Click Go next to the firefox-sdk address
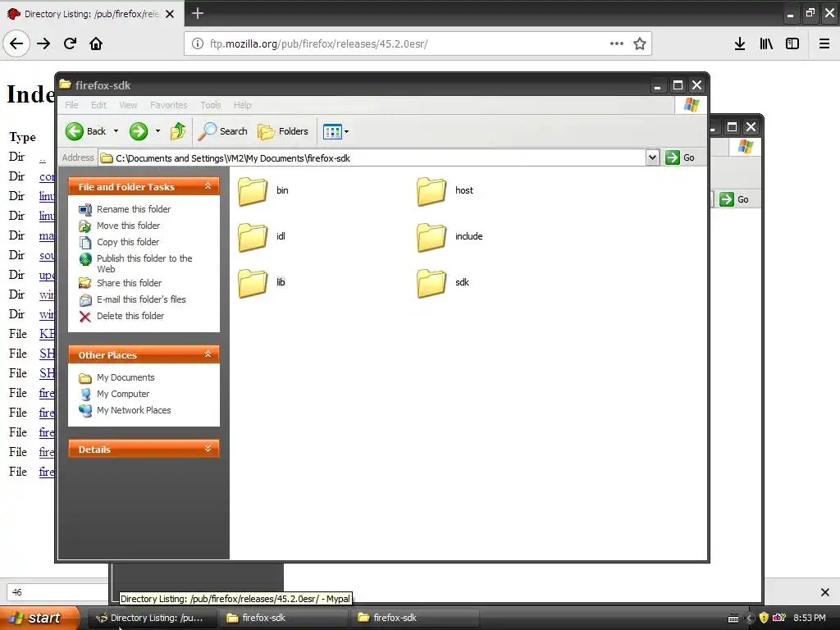The width and height of the screenshot is (840, 630). coord(680,157)
